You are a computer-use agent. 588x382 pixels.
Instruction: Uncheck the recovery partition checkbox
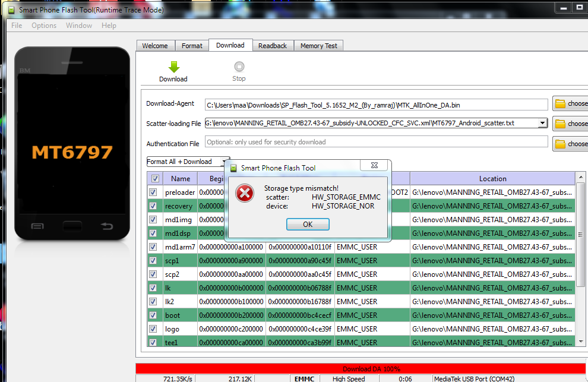(x=153, y=206)
